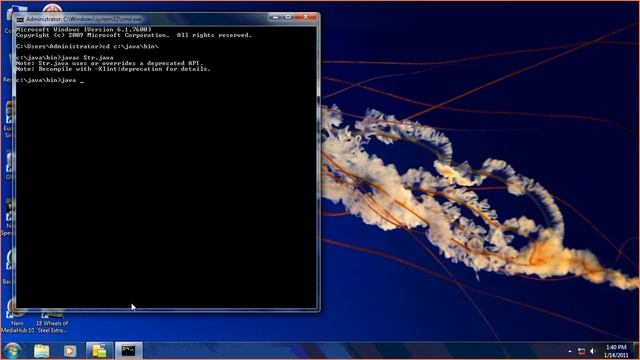The image size is (640, 360).
Task: Click the Microsoft Corporation copyright line
Action: [134, 35]
